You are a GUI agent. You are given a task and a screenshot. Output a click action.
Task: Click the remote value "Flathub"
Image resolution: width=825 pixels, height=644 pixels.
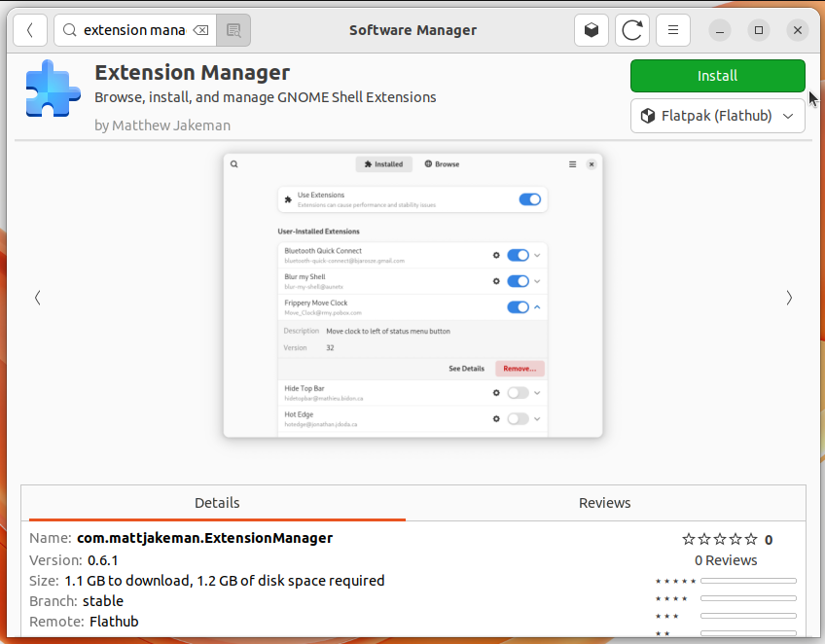pos(114,622)
